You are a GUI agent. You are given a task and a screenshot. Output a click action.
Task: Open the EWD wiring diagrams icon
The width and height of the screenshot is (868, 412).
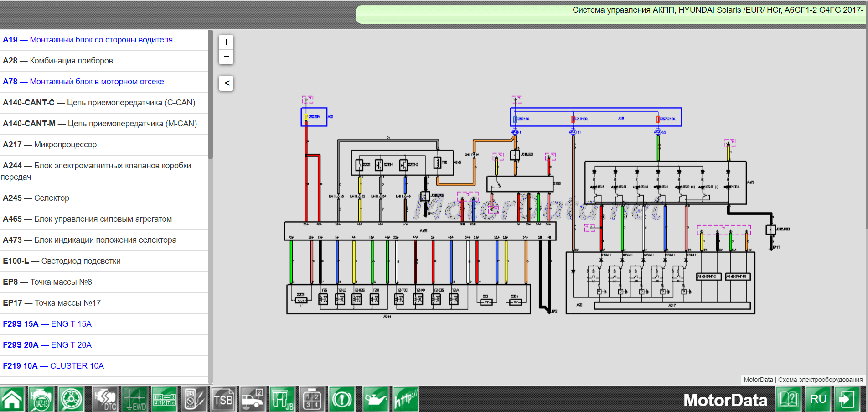pos(134,399)
